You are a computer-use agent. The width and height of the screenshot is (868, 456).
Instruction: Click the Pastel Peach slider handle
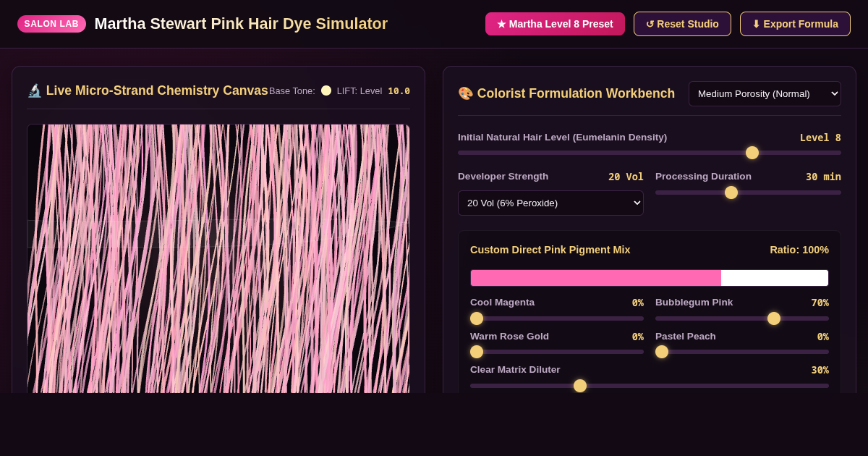(x=662, y=352)
